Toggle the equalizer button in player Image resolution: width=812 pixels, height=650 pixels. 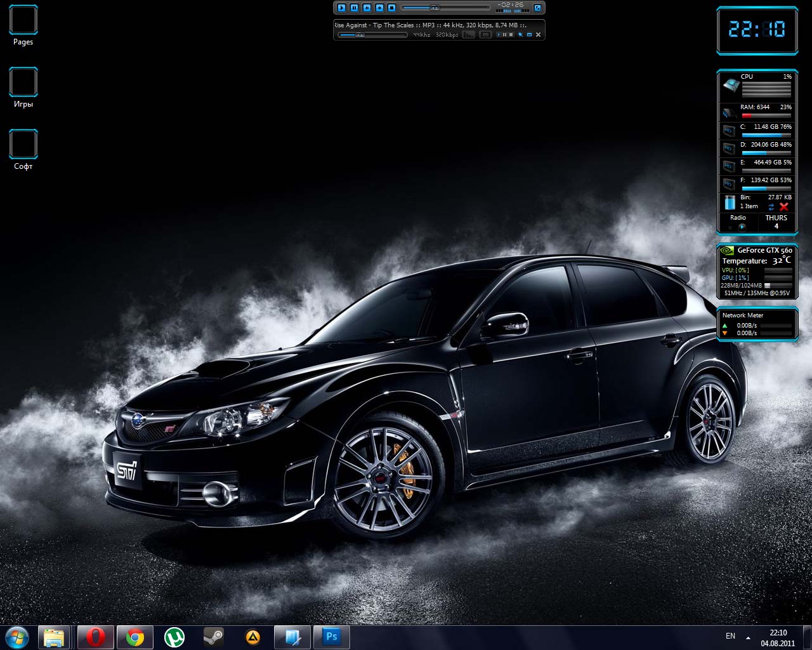[x=468, y=35]
